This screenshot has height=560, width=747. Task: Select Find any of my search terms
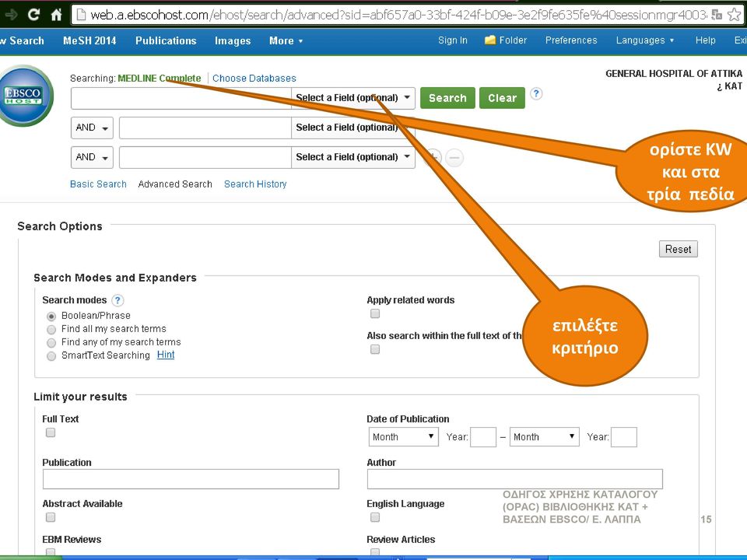[51, 343]
